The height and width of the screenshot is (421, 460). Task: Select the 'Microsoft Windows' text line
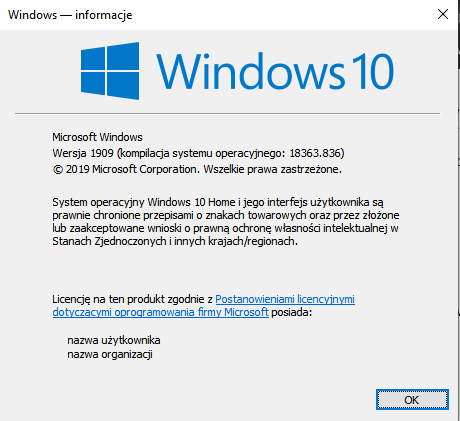[x=97, y=137]
